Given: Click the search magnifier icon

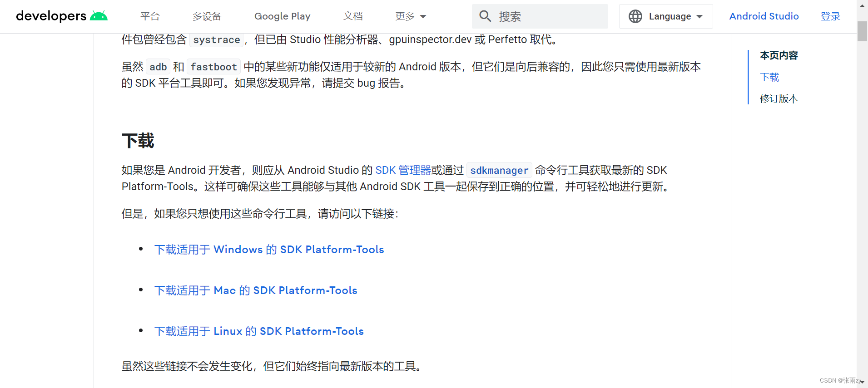Looking at the screenshot, I should pos(485,16).
